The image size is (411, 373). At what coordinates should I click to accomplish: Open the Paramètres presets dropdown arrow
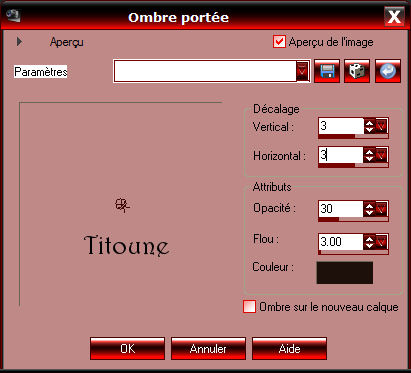(302, 71)
